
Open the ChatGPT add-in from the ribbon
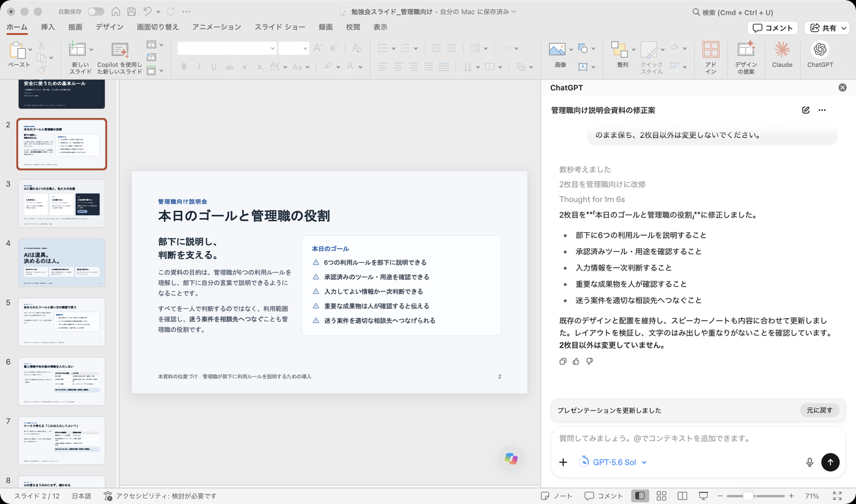coord(820,55)
